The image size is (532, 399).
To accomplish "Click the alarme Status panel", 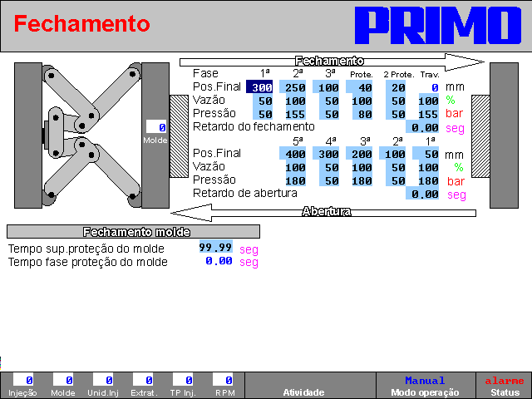I will point(505,386).
